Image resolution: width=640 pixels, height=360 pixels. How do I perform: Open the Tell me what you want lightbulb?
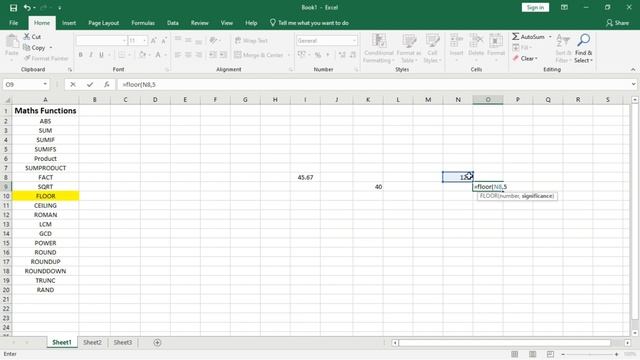(x=273, y=23)
